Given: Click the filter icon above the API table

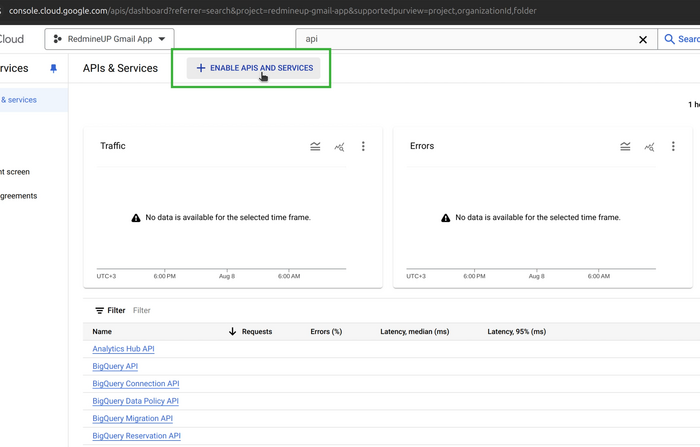Looking at the screenshot, I should point(99,311).
